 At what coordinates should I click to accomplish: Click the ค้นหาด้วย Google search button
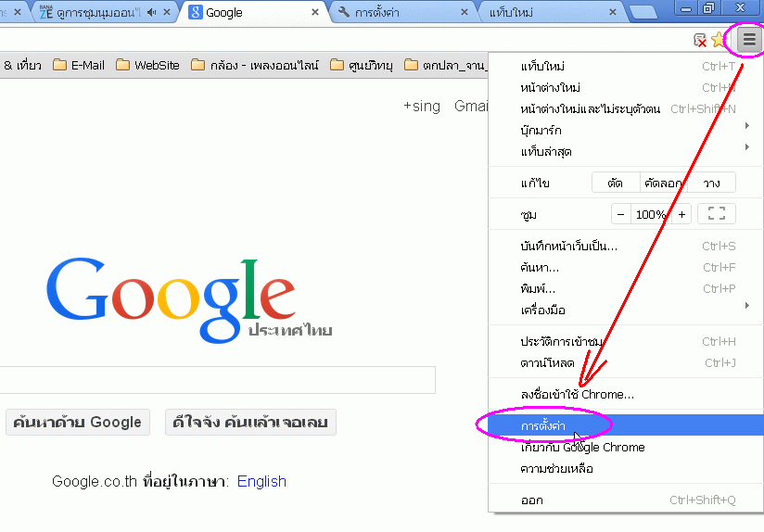tap(77, 423)
